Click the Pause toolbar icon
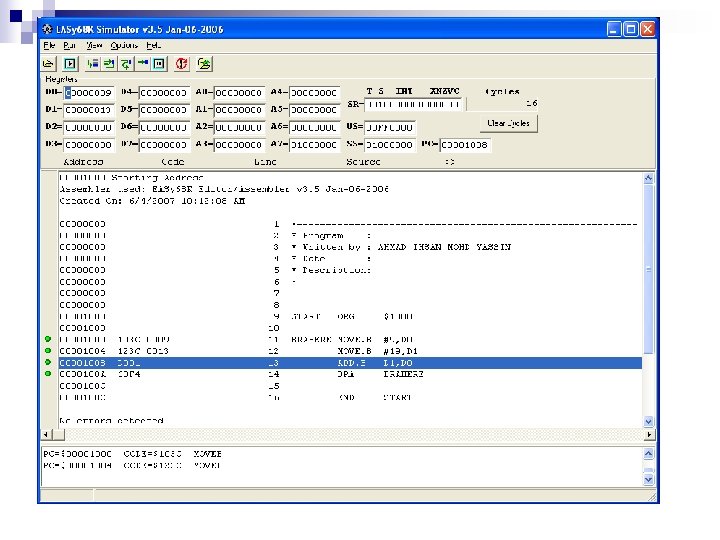Viewport: 720px width, 540px height. coord(158,63)
